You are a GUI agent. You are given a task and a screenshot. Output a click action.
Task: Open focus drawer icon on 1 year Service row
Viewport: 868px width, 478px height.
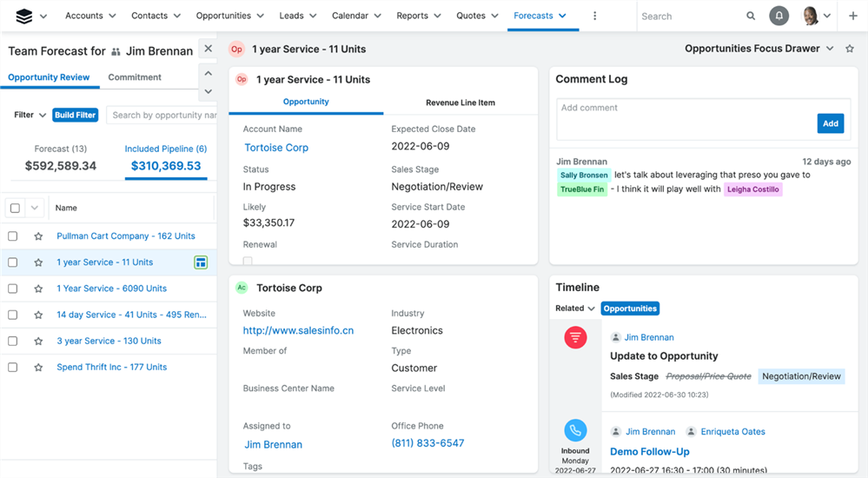[x=201, y=262]
